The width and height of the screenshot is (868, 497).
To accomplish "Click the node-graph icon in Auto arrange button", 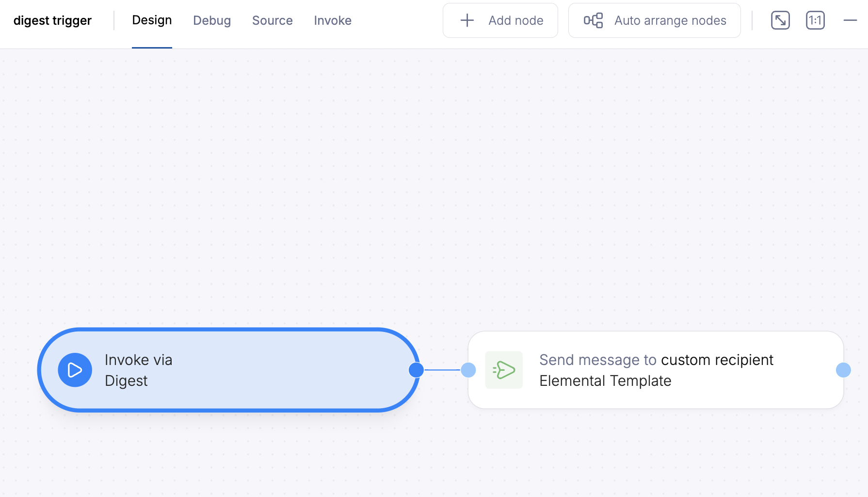I will click(x=593, y=20).
